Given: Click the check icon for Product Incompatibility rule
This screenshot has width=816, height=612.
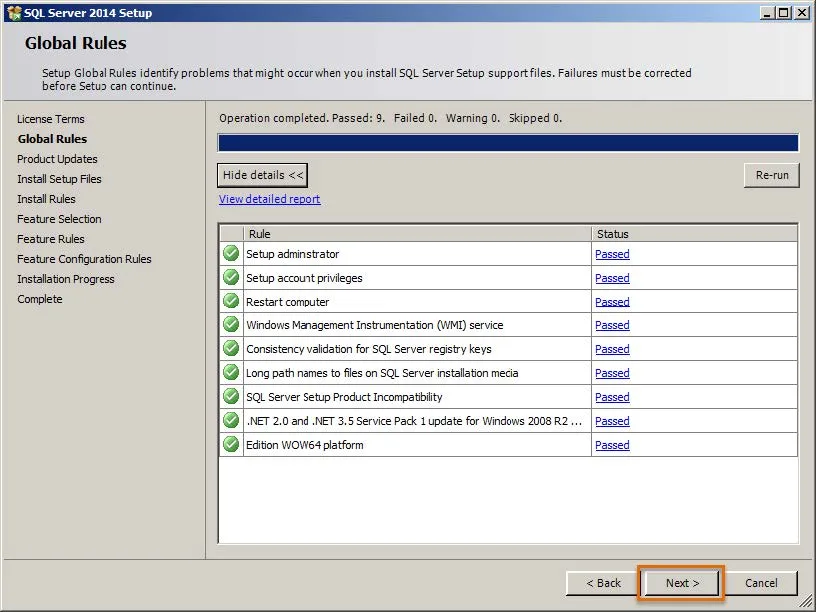Looking at the screenshot, I should tap(231, 397).
